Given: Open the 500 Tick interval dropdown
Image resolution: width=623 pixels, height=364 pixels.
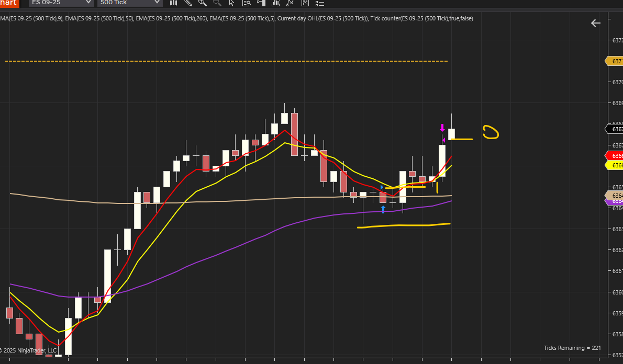Looking at the screenshot, I should click(129, 3).
